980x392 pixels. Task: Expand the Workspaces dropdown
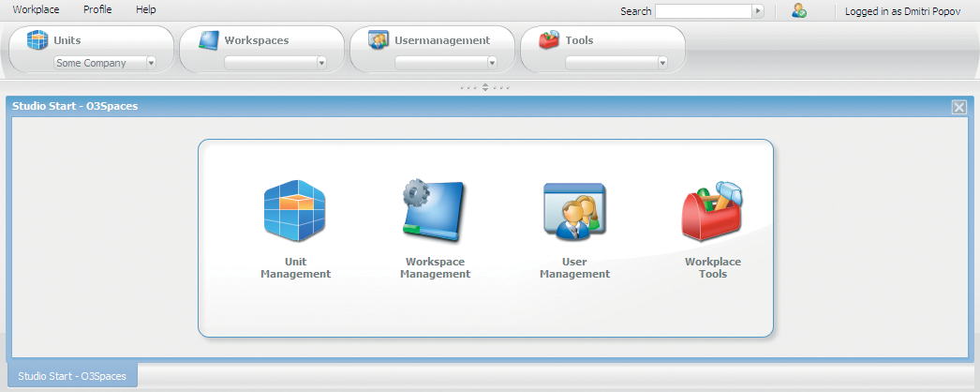click(321, 63)
